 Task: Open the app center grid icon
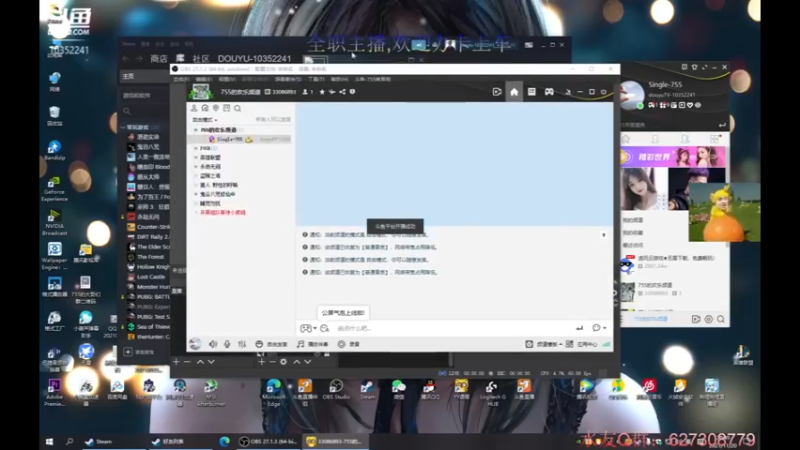click(x=569, y=344)
